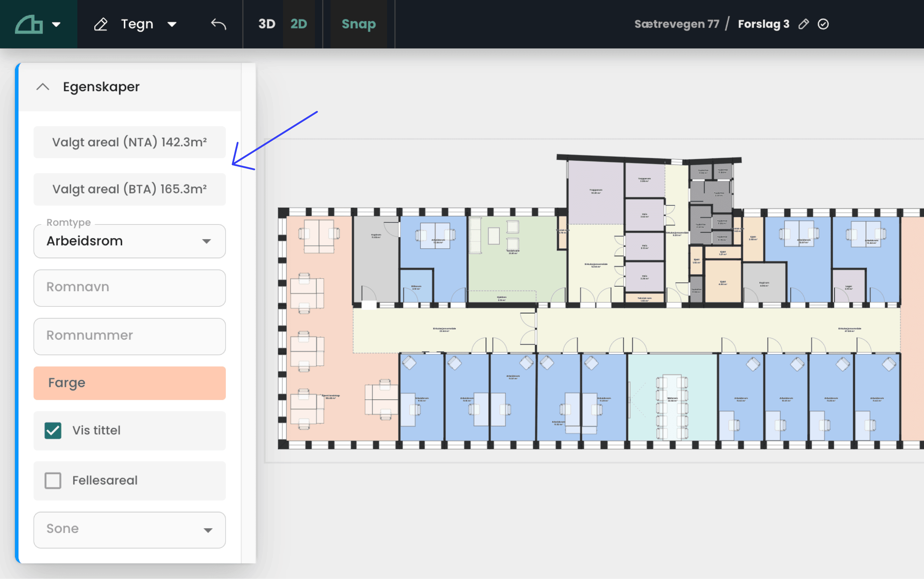The image size is (924, 579).
Task: Open the Sætrevegen 77 project link
Action: tap(677, 24)
